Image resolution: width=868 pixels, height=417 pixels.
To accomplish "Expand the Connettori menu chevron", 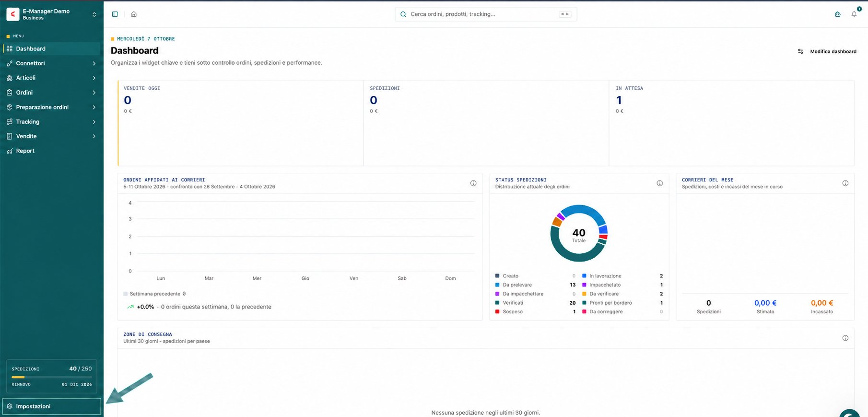I will [x=94, y=63].
